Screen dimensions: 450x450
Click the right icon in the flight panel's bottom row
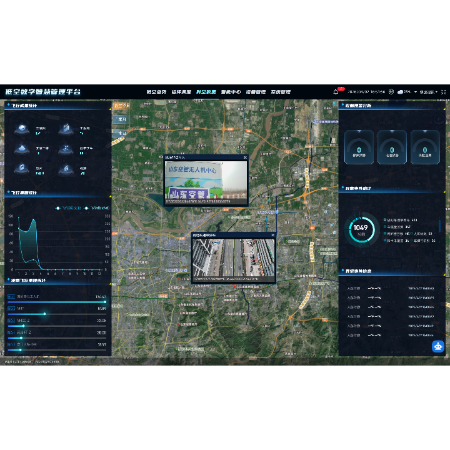[x=66, y=169]
